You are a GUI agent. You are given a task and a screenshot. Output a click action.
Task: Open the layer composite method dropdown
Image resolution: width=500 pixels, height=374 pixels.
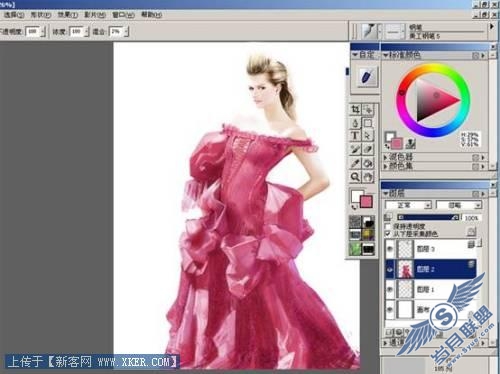(408, 205)
